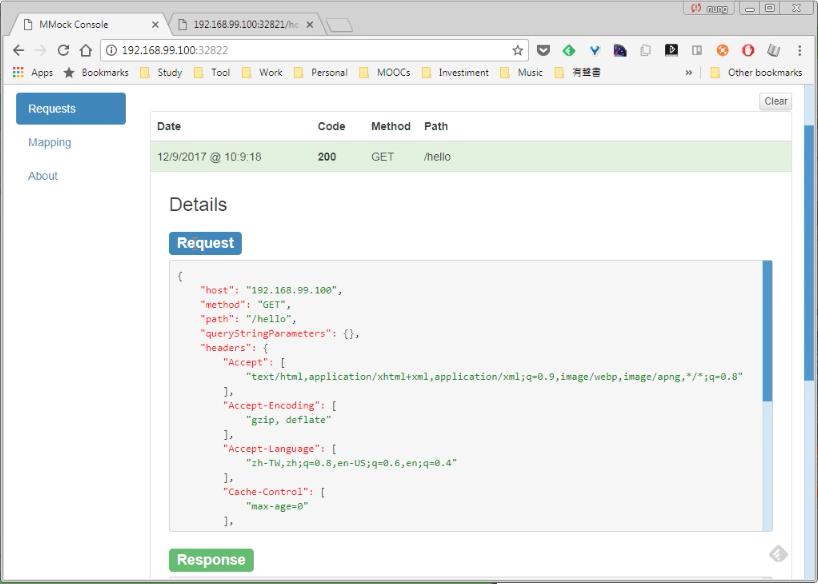Screen dimensions: 818x584
Task: Click the "Cache-Control" header key
Action: click(x=269, y=492)
